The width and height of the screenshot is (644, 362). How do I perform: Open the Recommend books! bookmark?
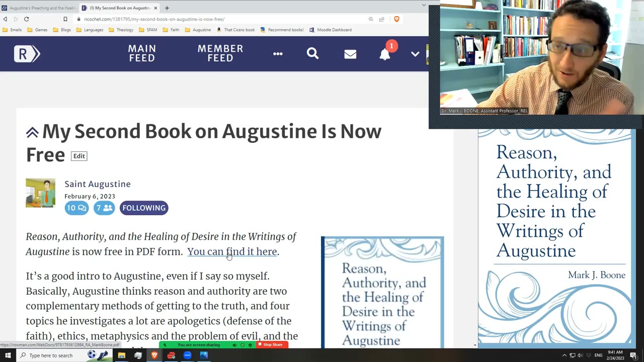pyautogui.click(x=282, y=30)
